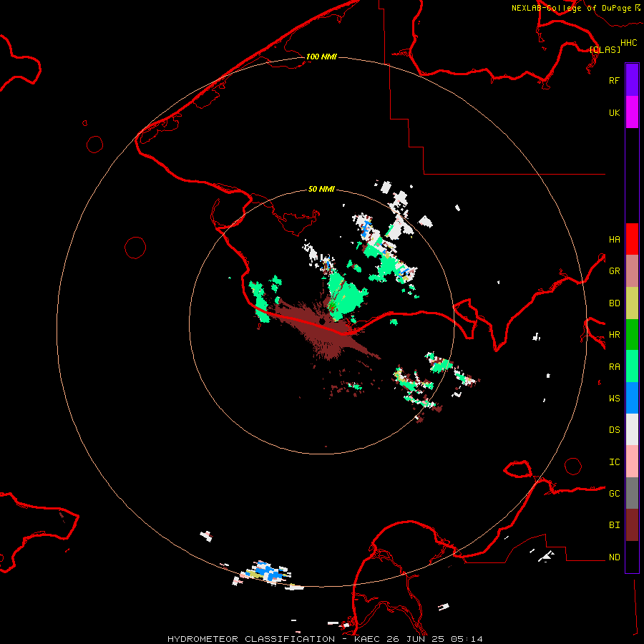Viewport: 644px width, 644px height.
Task: Click the DS legend label
Action: tap(614, 429)
